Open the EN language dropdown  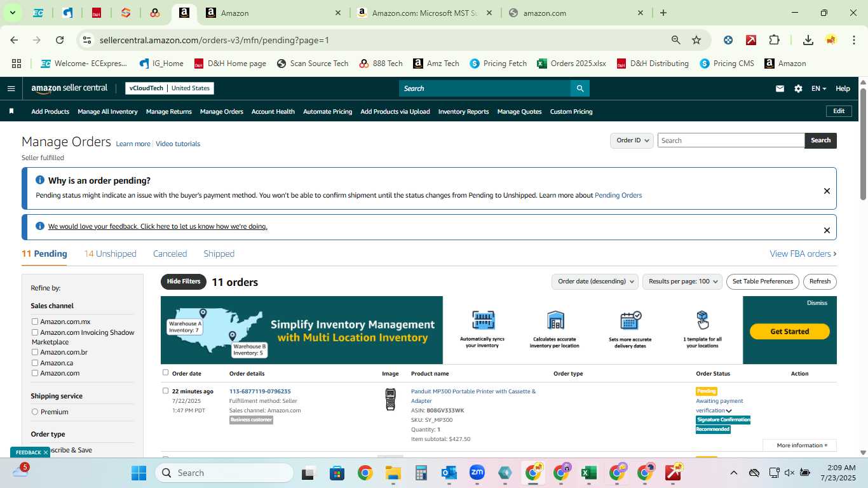tap(818, 88)
